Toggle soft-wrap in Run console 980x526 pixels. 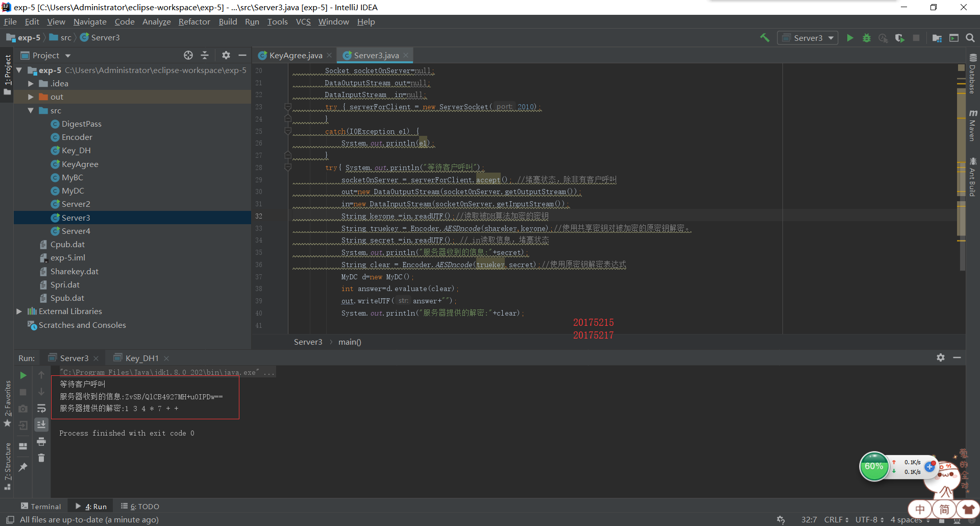point(41,409)
